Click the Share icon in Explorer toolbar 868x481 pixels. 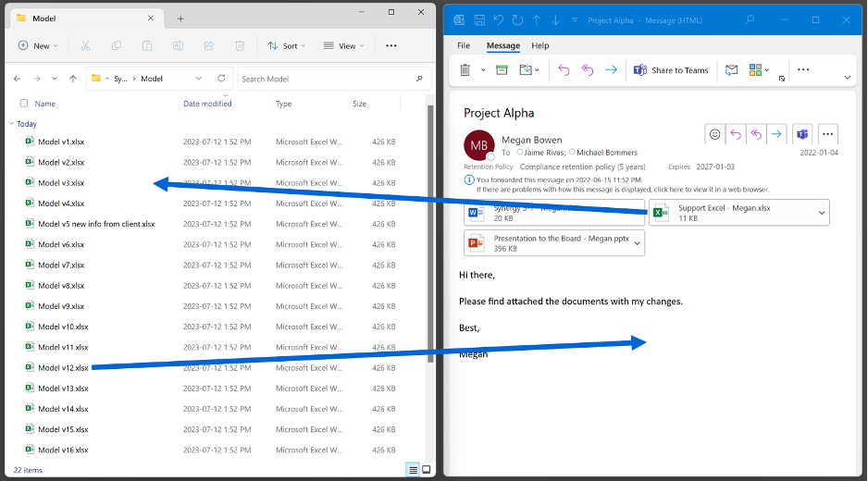tap(209, 46)
